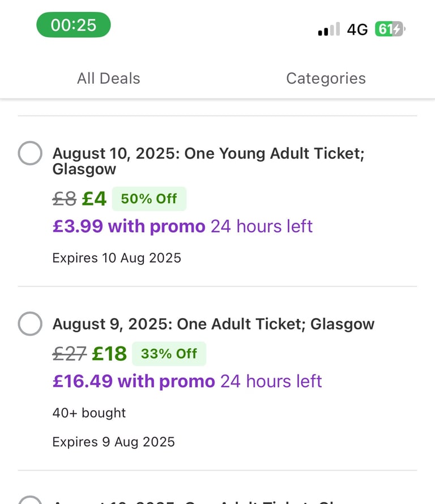Tap the £4 discounted price

point(94,199)
